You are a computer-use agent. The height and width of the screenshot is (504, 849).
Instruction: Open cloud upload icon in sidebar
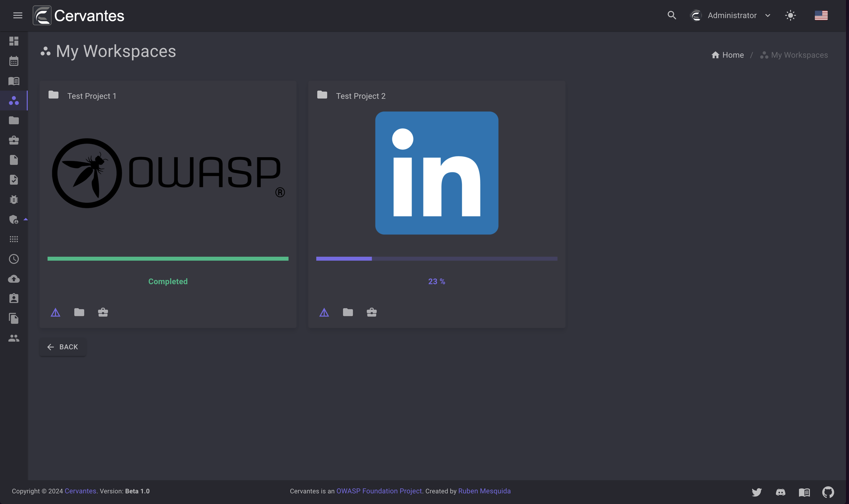tap(14, 279)
